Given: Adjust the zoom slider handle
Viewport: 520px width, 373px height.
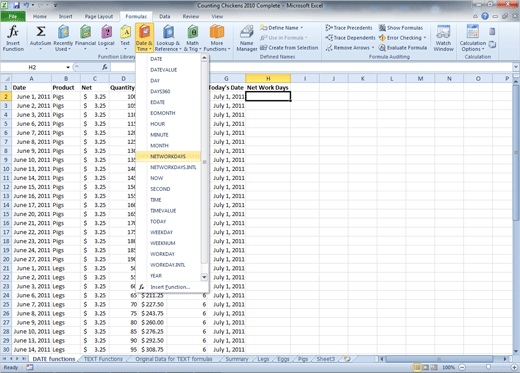Looking at the screenshot, I should [488, 367].
